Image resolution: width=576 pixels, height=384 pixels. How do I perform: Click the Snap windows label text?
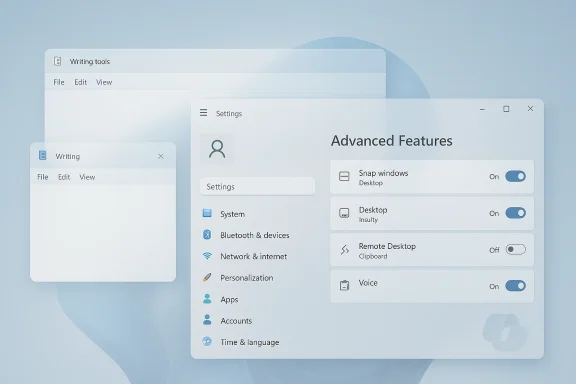(383, 173)
